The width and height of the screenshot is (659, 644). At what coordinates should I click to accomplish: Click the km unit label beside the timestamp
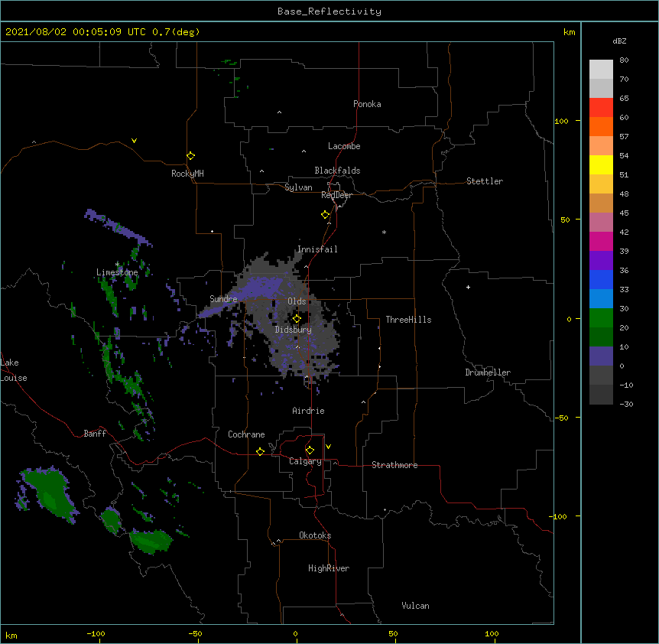(570, 32)
